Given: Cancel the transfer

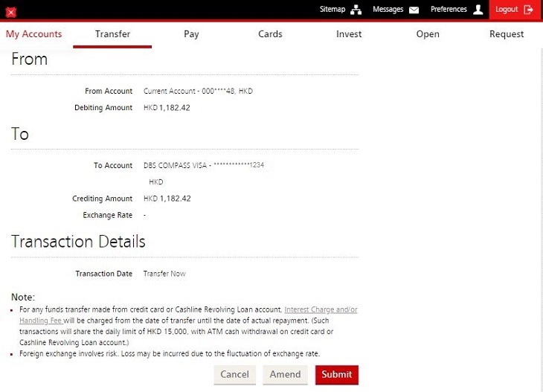Looking at the screenshot, I should tap(234, 375).
